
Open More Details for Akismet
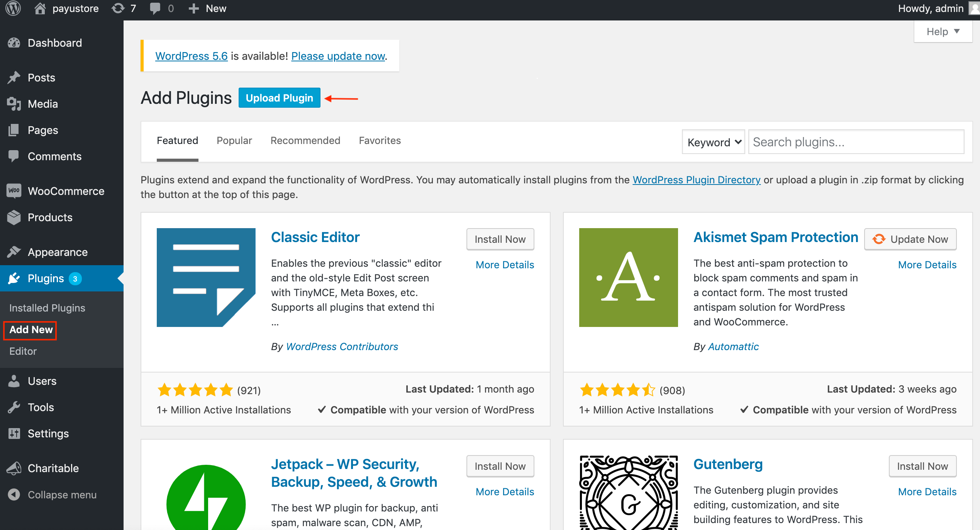927,265
